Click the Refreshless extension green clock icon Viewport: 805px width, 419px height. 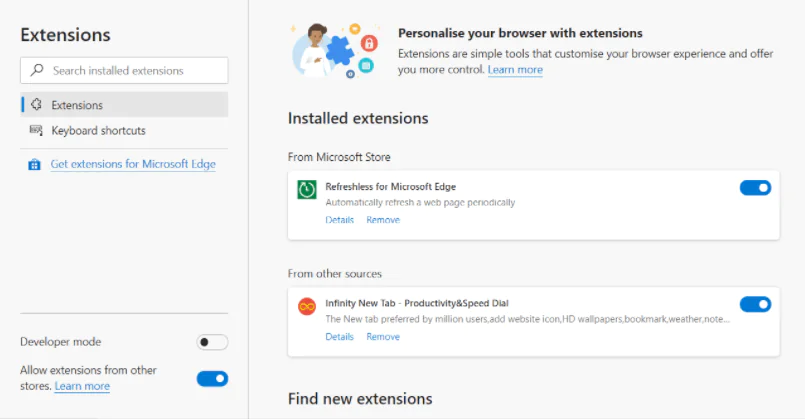click(307, 189)
